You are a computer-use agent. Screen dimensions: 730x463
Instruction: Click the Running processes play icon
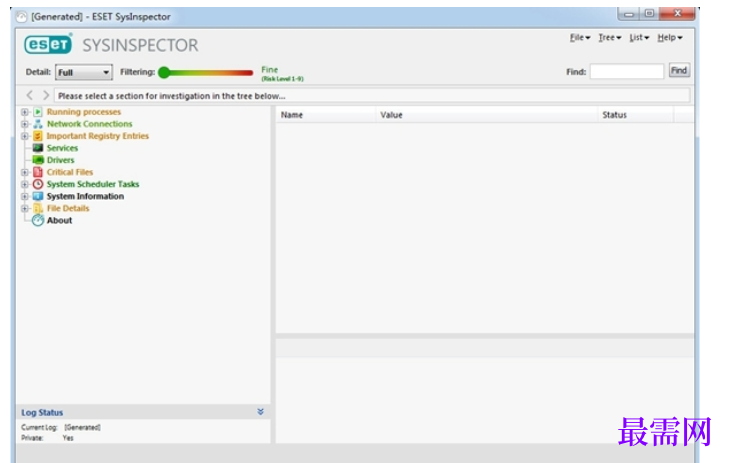(38, 112)
